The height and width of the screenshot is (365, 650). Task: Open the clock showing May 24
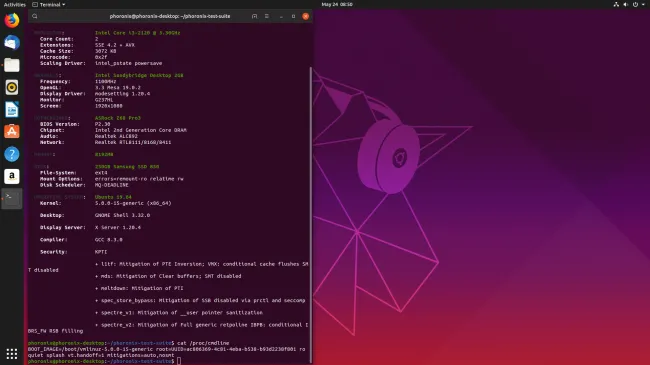337,5
